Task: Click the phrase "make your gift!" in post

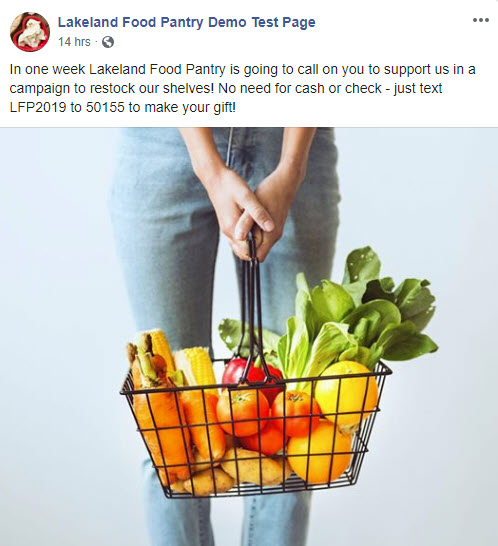Action: pyautogui.click(x=190, y=108)
